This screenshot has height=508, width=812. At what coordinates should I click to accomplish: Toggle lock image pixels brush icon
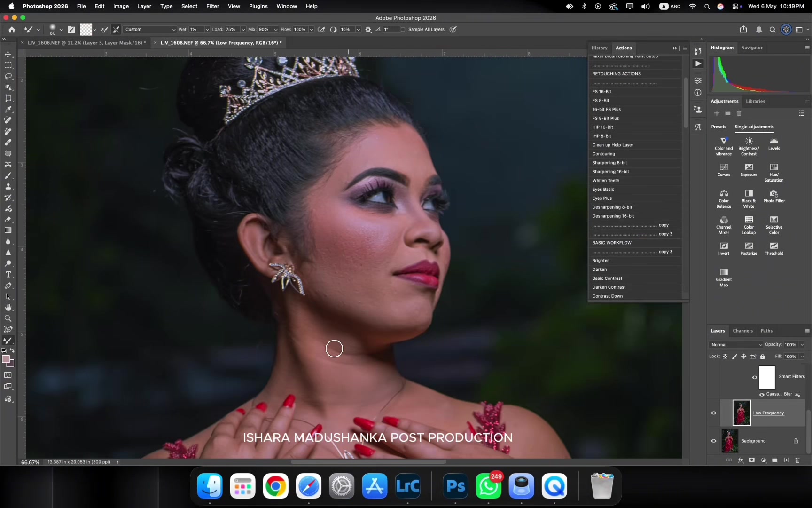(x=734, y=357)
